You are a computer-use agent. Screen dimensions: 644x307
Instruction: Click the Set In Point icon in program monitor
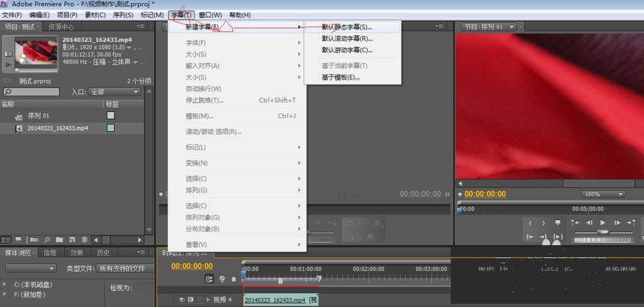530,223
